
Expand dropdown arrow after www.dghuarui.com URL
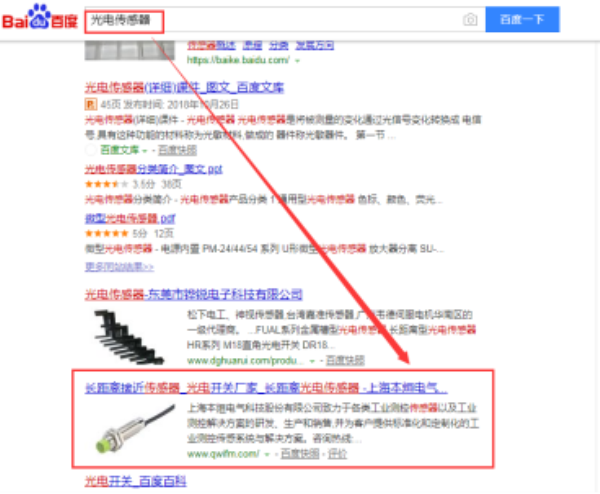tap(312, 361)
